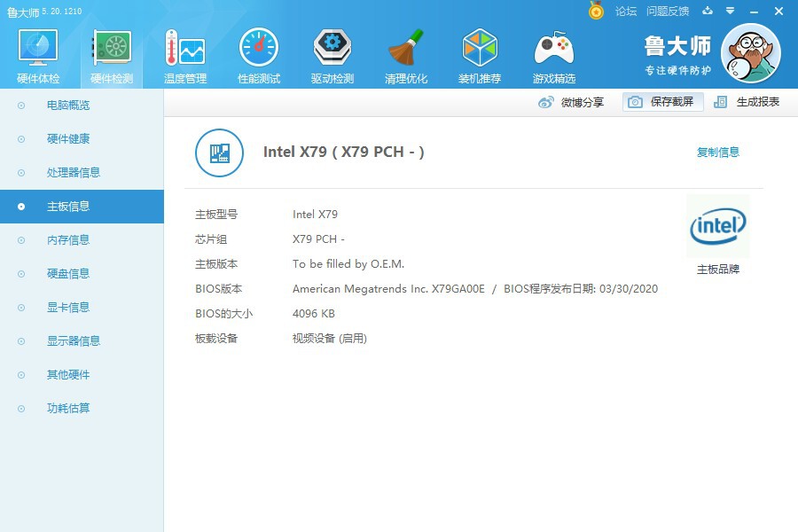The width and height of the screenshot is (798, 532).
Task: Close the 鲁大师 window
Action: (x=778, y=12)
